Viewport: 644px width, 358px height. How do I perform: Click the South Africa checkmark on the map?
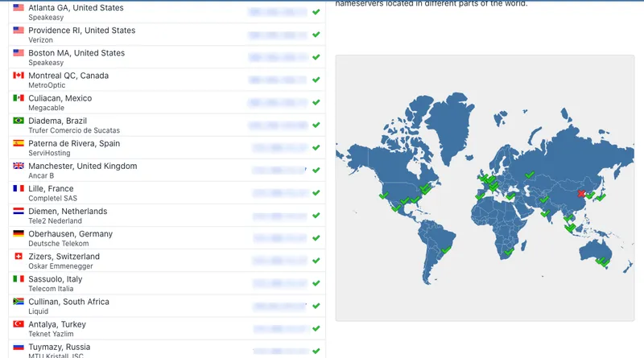509,252
